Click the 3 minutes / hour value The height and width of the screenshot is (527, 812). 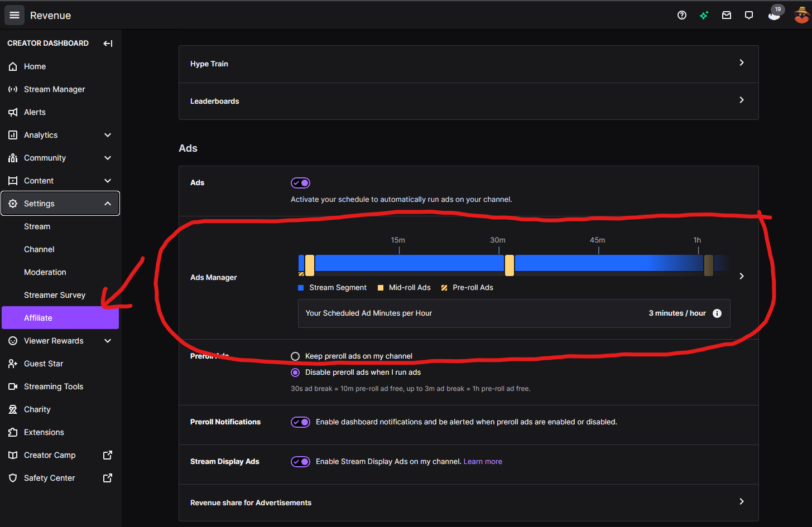pos(677,313)
